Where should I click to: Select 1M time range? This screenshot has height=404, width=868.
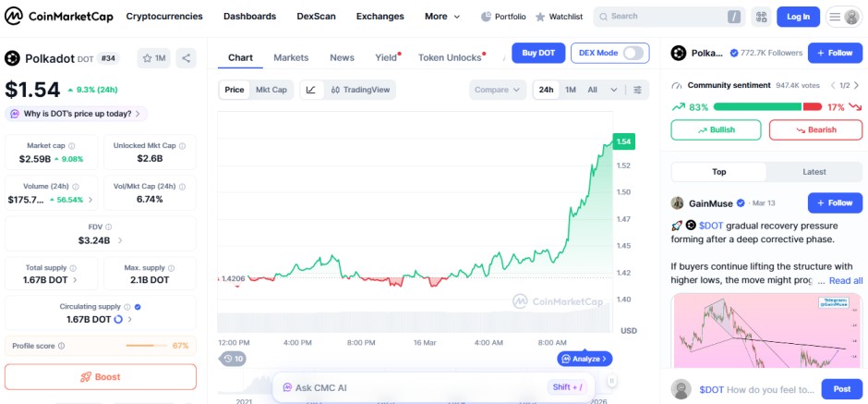tap(571, 90)
